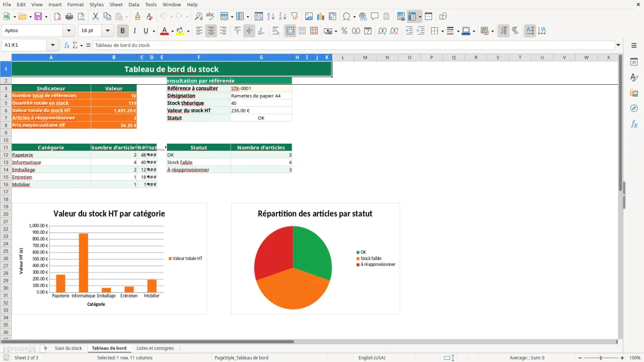The height and width of the screenshot is (362, 644).
Task: Open the Tools menu
Action: (x=151, y=4)
